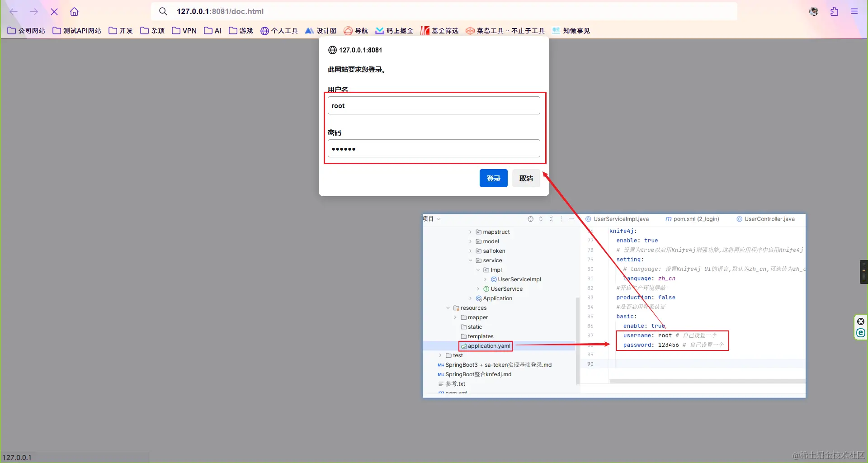Open the 测试API网站 bookmark folder
868x463 pixels.
point(77,31)
